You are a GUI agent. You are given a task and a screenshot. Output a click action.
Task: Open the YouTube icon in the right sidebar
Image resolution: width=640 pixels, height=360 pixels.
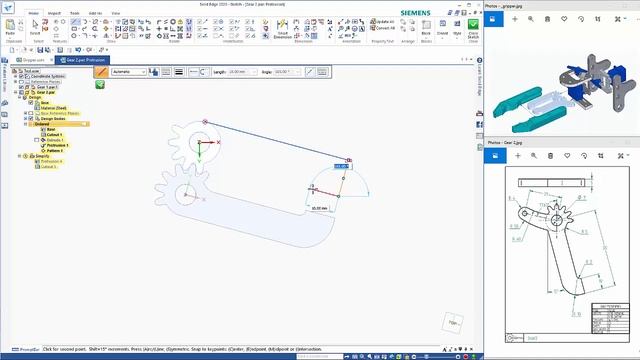click(x=480, y=113)
